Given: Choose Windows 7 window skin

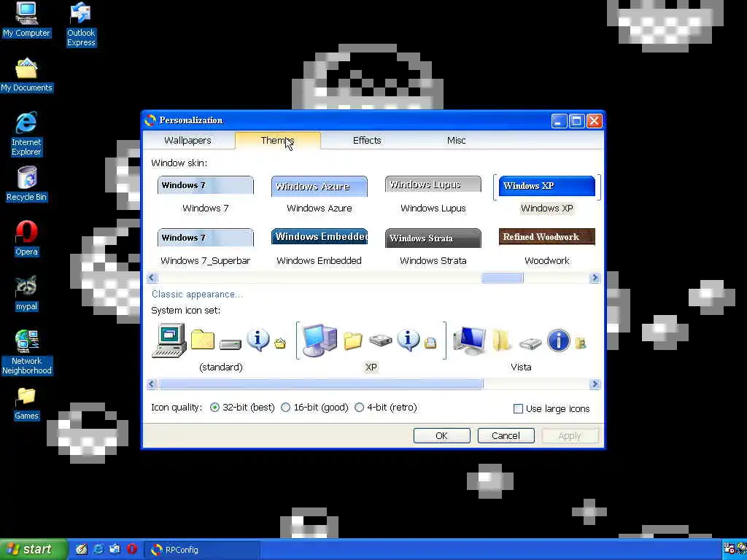Looking at the screenshot, I should click(x=205, y=195).
